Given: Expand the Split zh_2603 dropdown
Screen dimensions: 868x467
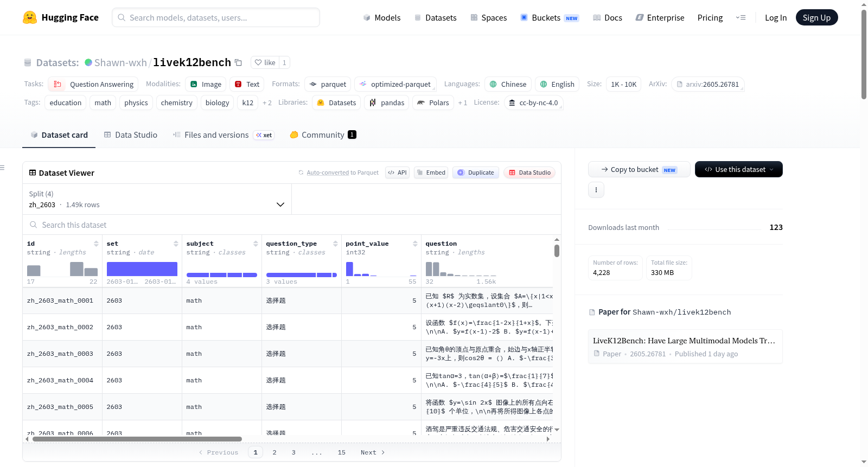Looking at the screenshot, I should pos(157,199).
